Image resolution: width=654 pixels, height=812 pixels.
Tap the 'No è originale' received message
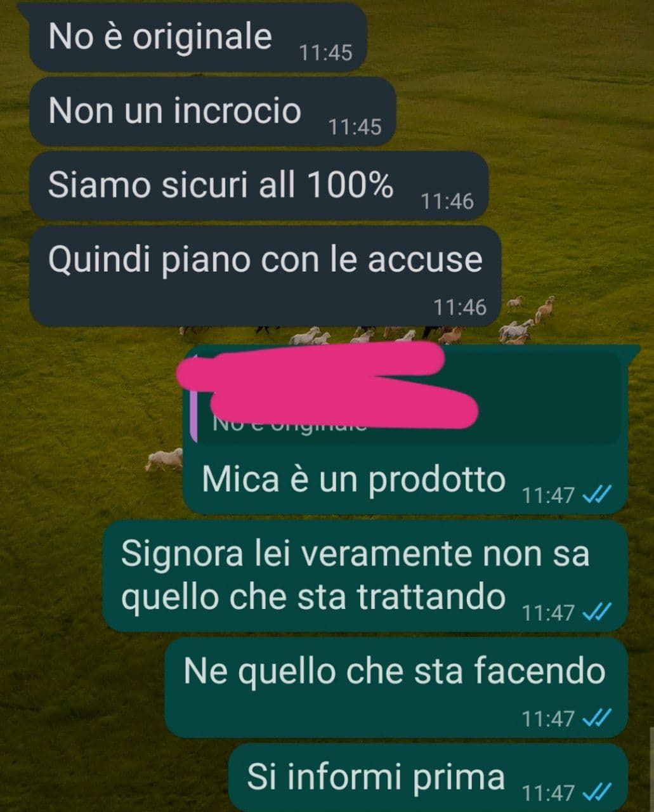tap(198, 37)
